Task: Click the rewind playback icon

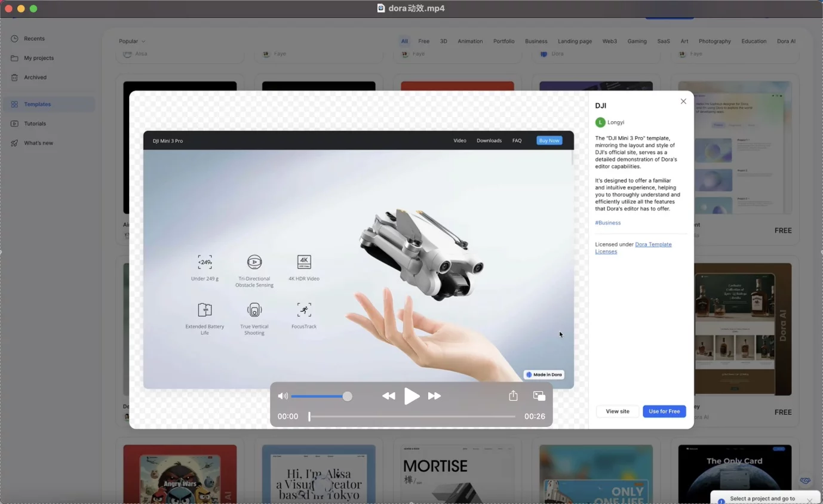Action: pos(389,396)
